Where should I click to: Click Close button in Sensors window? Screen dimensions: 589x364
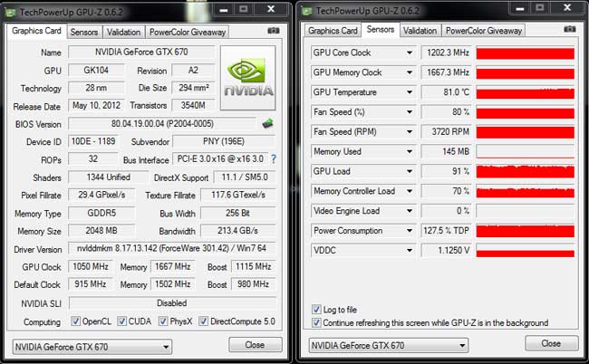pyautogui.click(x=551, y=343)
